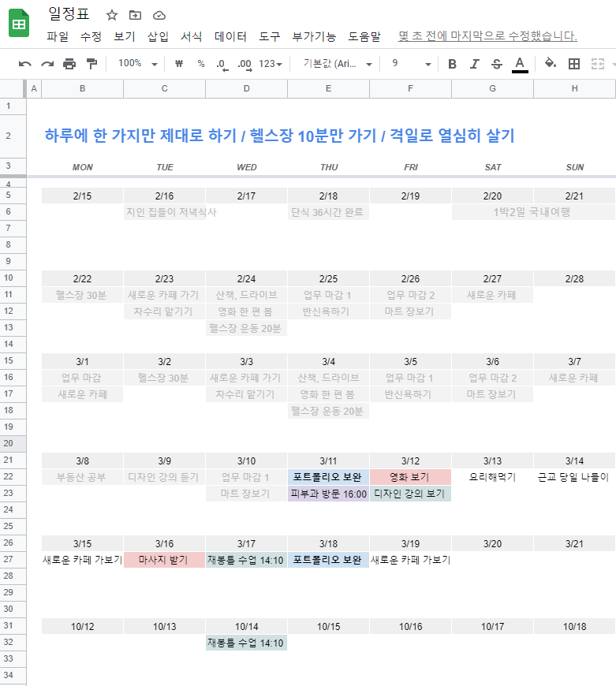
Task: Open the text color picker
Action: [520, 65]
